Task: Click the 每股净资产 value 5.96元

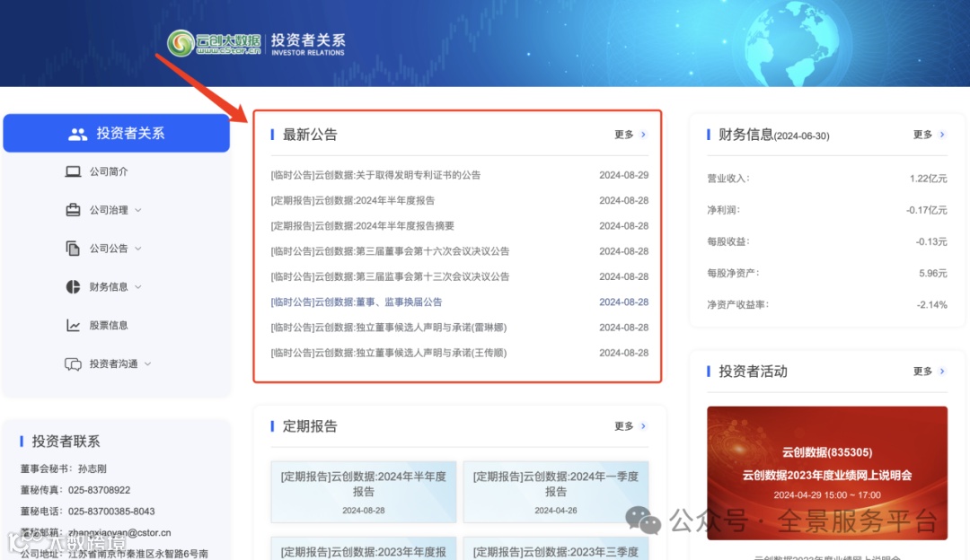Action: (933, 273)
